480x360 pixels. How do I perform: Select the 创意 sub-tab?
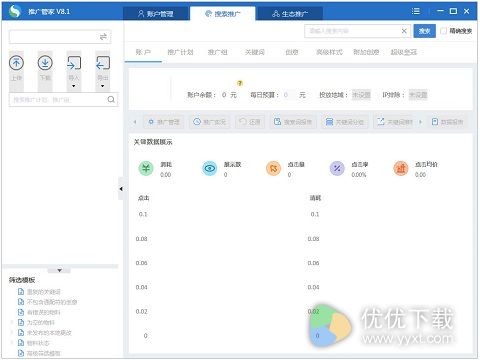292,52
